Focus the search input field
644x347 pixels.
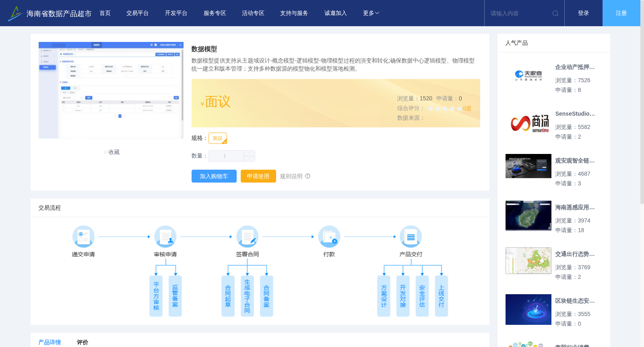click(519, 13)
